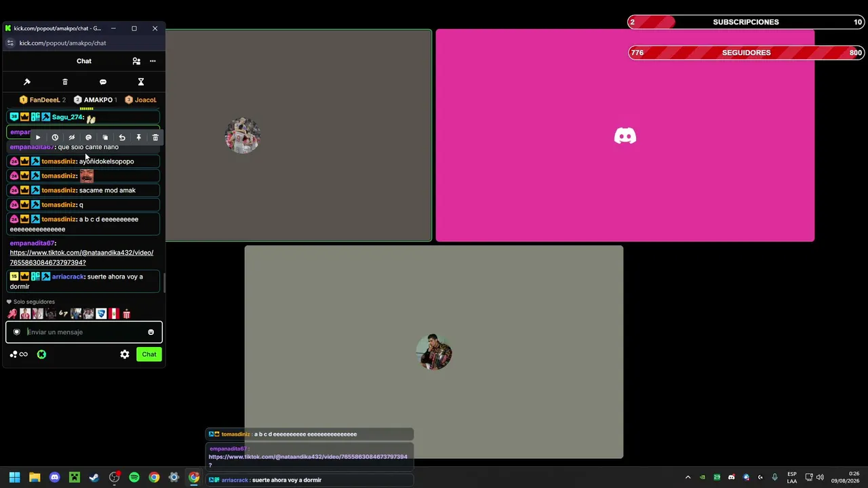Open the Windows Start menu
Image resolution: width=868 pixels, height=488 pixels.
tap(15, 477)
